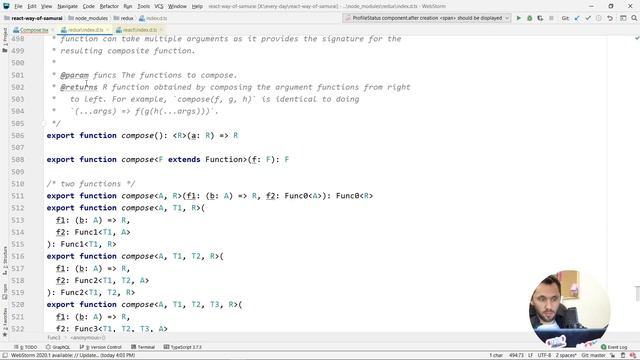Click the 494:73 cursor position indicator
This screenshot has height=360, width=640.
tap(516, 356)
